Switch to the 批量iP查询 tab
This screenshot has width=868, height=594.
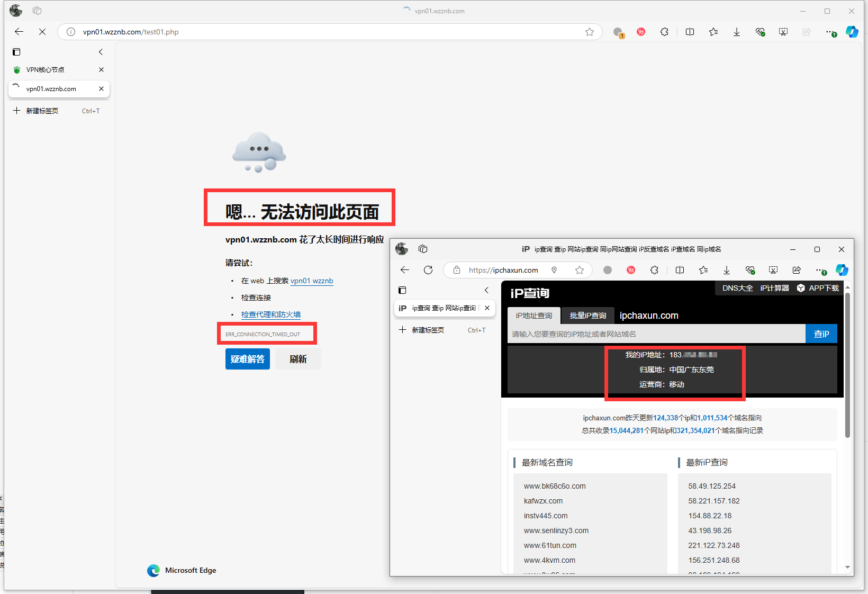(587, 316)
